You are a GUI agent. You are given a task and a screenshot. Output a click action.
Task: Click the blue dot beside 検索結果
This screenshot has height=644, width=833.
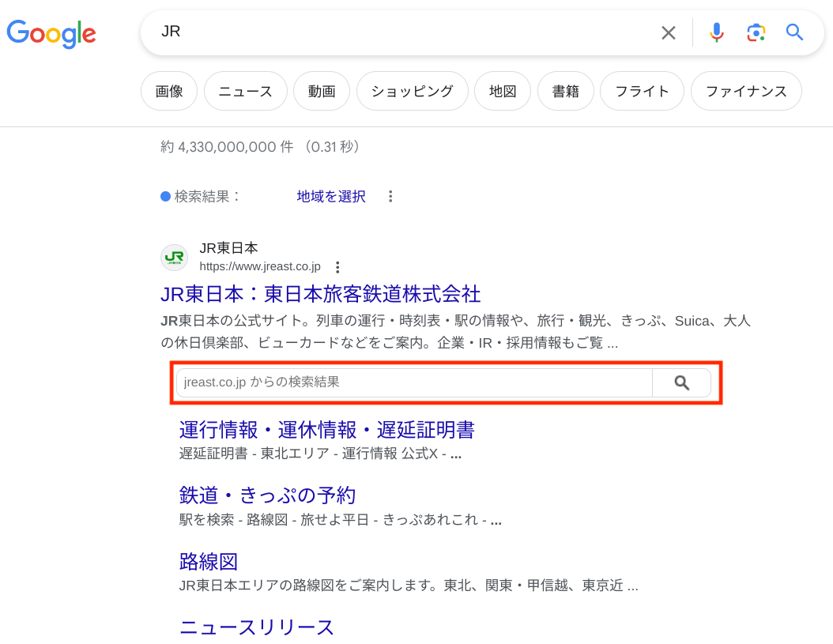tap(165, 197)
